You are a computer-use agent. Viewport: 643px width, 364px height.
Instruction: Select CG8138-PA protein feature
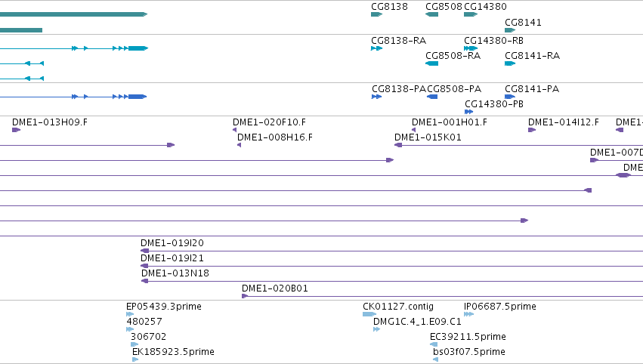pyautogui.click(x=376, y=97)
